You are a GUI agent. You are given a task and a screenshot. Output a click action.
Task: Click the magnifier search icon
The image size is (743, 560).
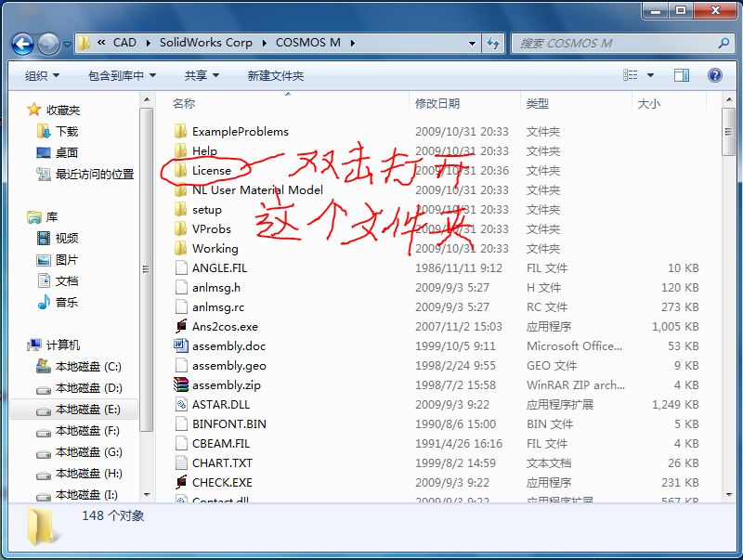723,44
